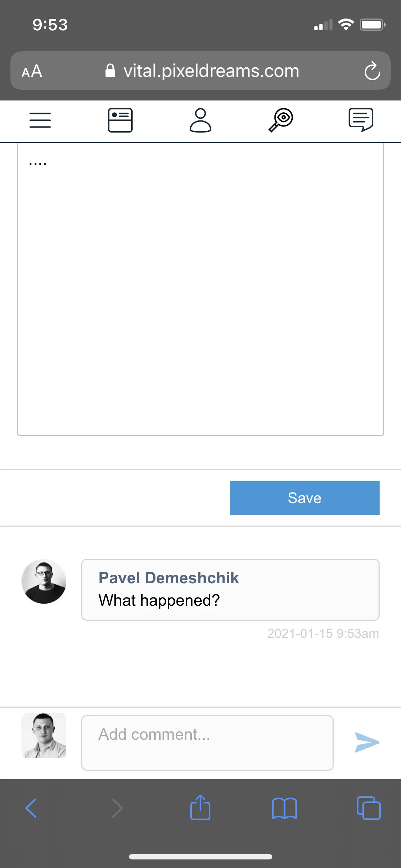The width and height of the screenshot is (401, 868).
Task: Open the eye magnifier search icon
Action: 281,120
